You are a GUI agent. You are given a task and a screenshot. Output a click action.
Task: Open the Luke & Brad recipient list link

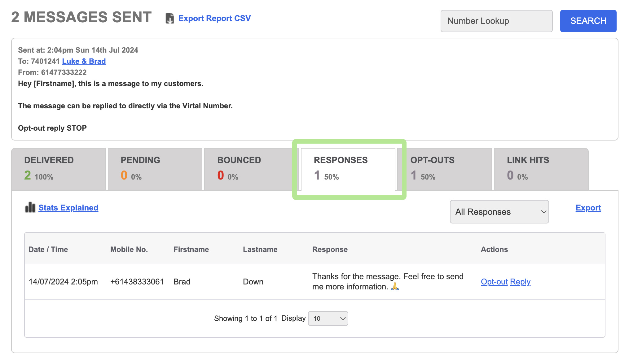[x=84, y=61]
